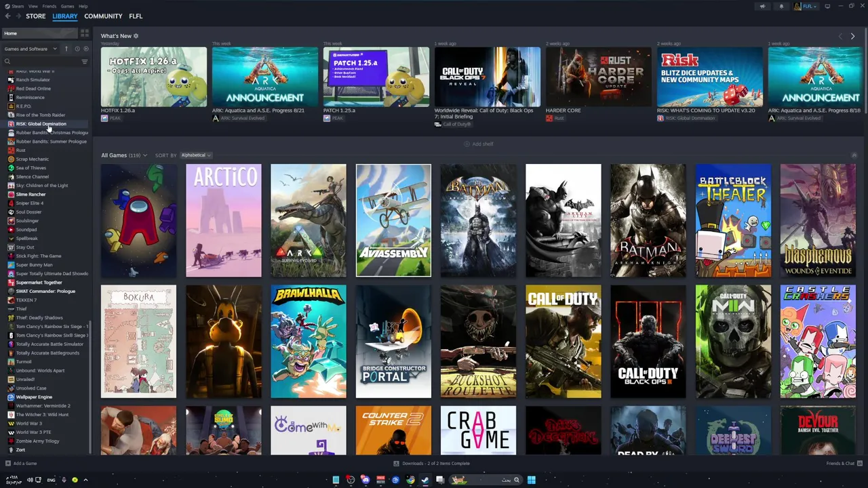The width and height of the screenshot is (868, 488).
Task: Switch to the LIBRARY tab
Action: click(x=65, y=16)
